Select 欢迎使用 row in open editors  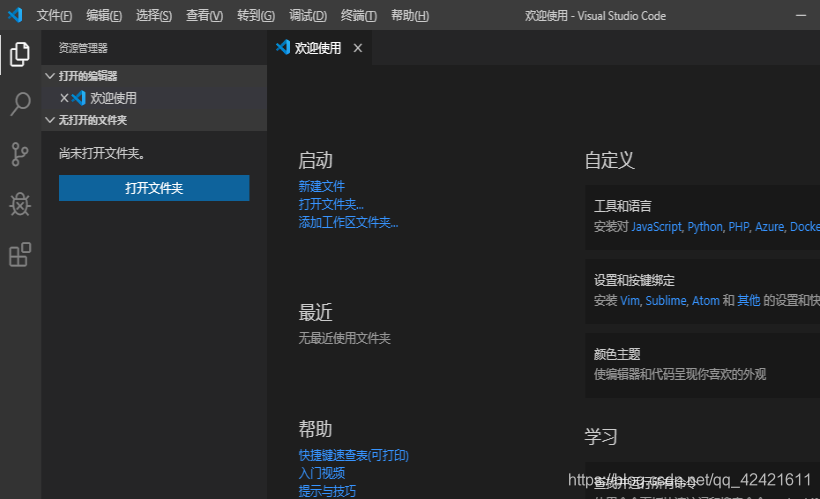click(154, 98)
